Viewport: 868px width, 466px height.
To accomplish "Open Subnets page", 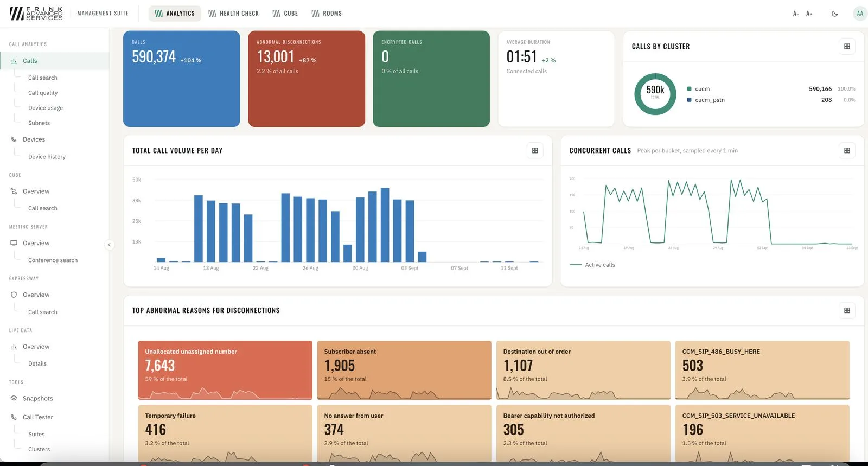I will point(39,123).
